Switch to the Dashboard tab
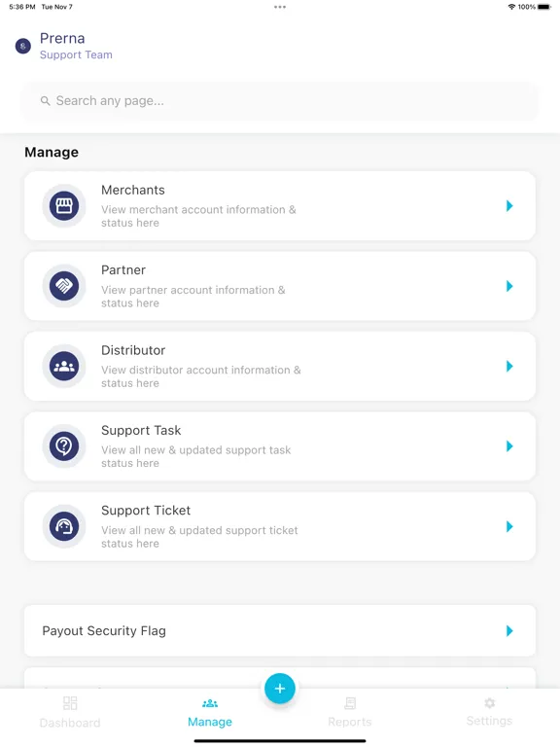Image resolution: width=560 pixels, height=747 pixels. pos(70,712)
